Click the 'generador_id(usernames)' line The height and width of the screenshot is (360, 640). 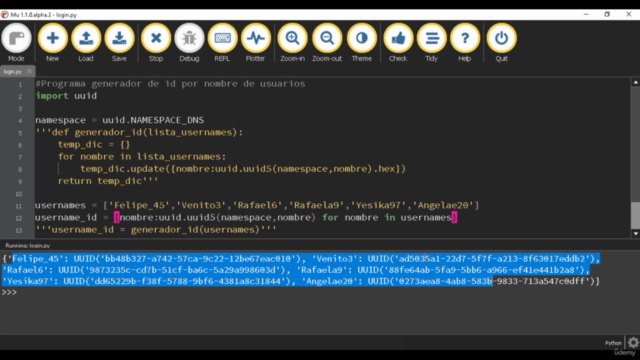(x=156, y=230)
